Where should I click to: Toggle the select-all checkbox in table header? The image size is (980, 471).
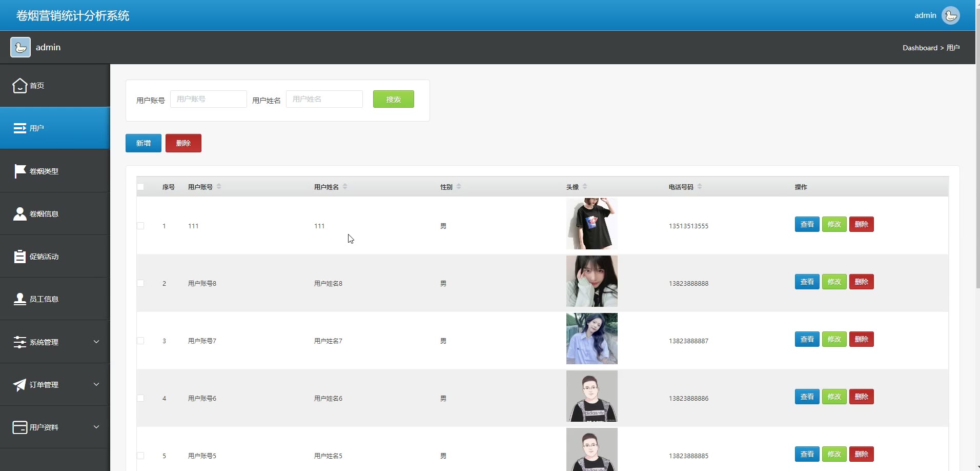point(140,187)
